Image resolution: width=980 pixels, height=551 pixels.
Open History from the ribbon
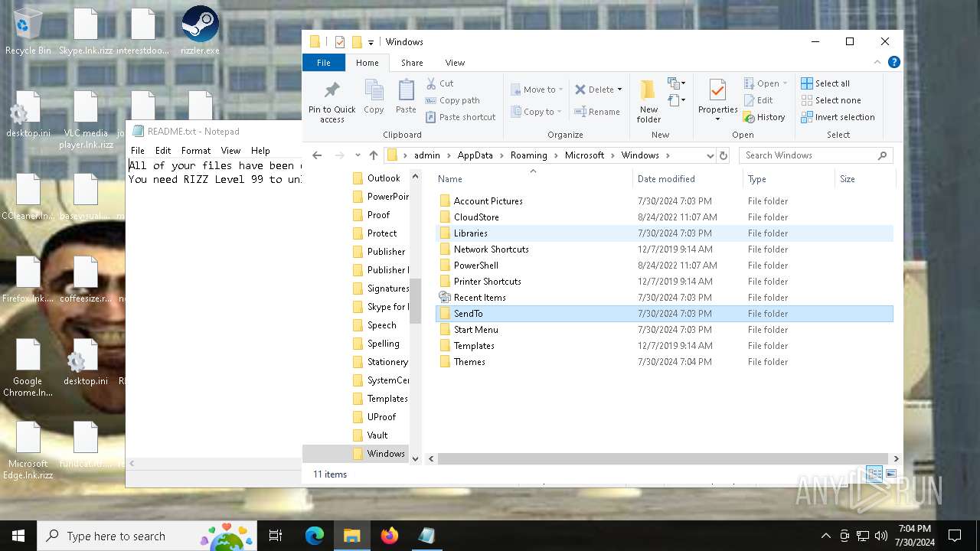click(x=764, y=117)
